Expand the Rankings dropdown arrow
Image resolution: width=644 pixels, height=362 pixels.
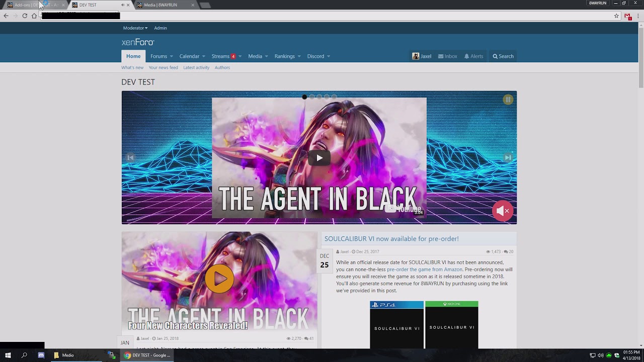click(x=299, y=56)
